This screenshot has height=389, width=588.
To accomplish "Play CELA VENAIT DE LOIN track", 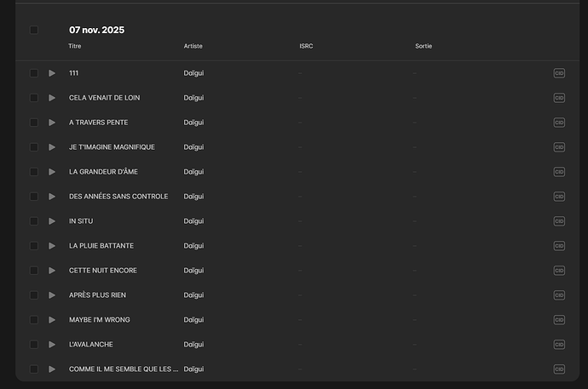I will pyautogui.click(x=52, y=98).
